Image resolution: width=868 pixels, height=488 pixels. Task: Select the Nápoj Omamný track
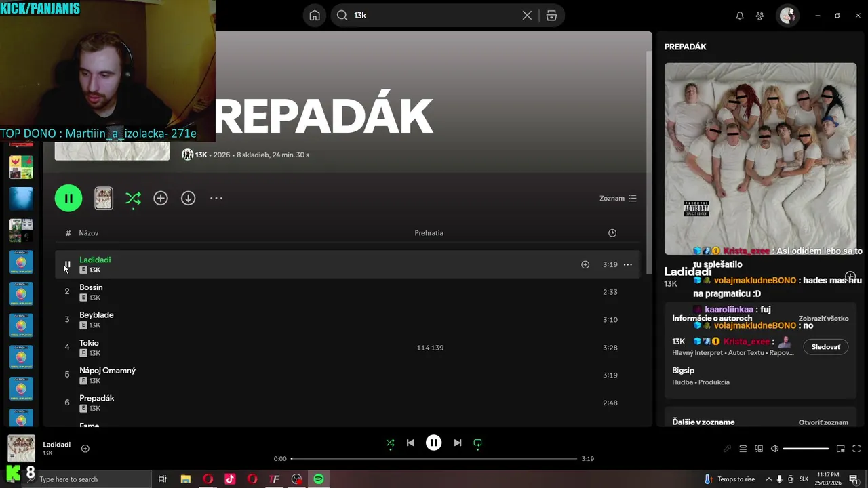tap(347, 375)
